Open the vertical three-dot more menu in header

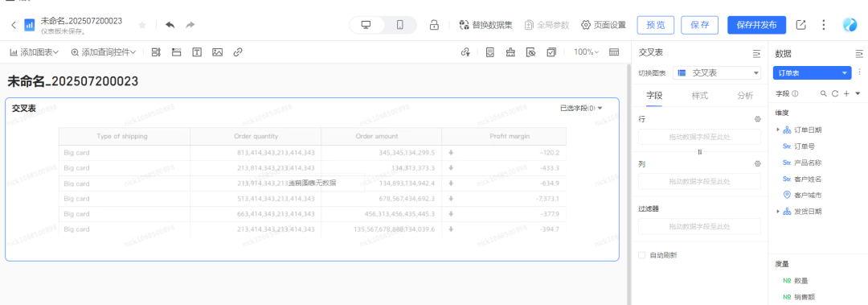[824, 25]
